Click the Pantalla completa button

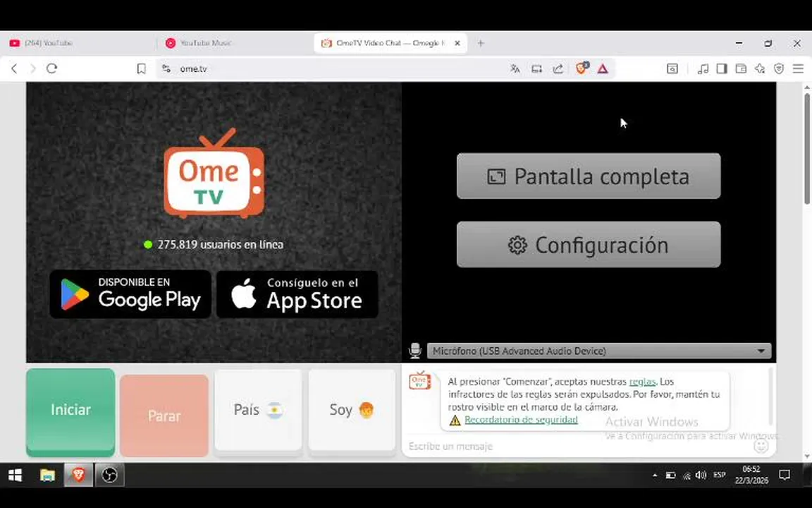click(589, 176)
